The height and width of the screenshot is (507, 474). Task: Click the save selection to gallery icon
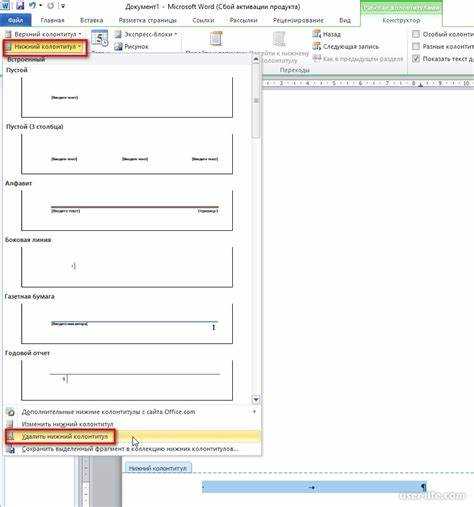point(11,449)
